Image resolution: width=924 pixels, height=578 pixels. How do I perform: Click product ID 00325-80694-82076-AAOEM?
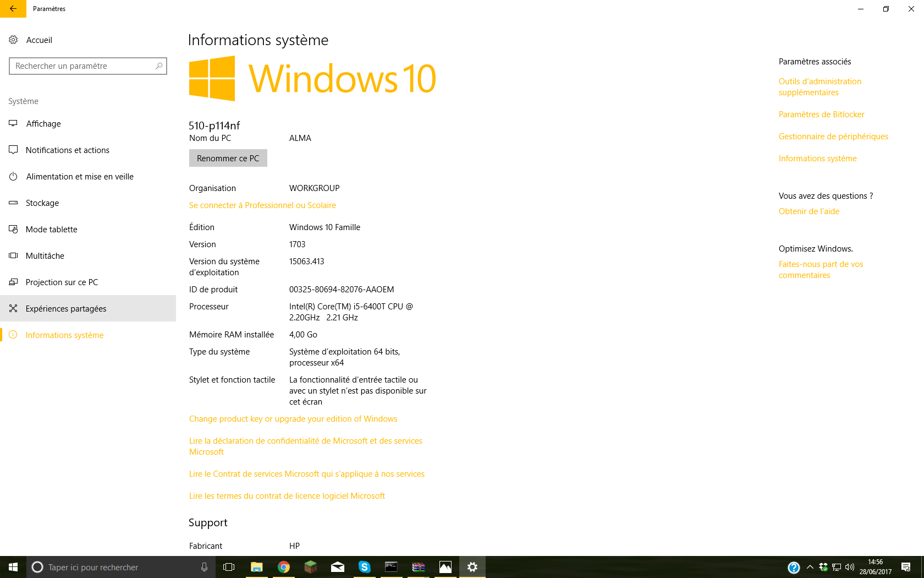click(x=342, y=290)
